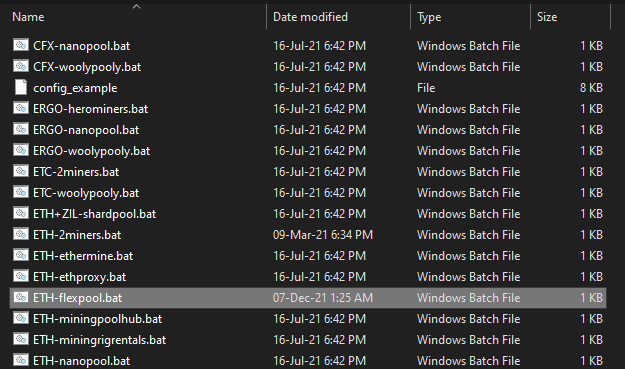Sort files by the Name column header
The image size is (625, 369).
coord(28,17)
